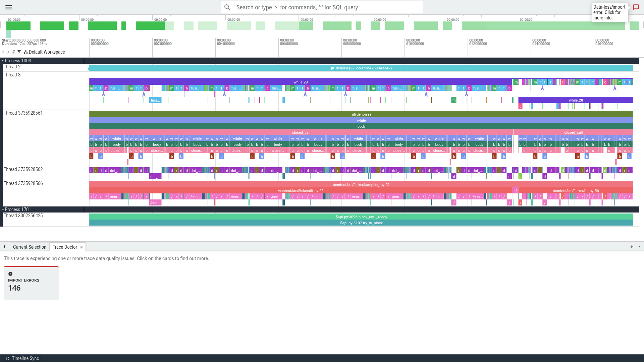
Task: Collapse the bottom drawer with chevron
Action: pyautogui.click(x=640, y=246)
